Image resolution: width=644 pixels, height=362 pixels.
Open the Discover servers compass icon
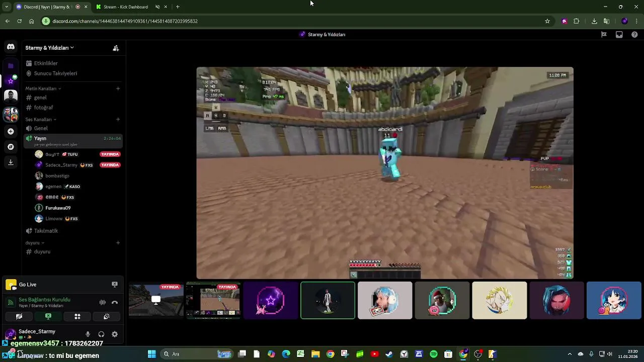click(x=11, y=147)
